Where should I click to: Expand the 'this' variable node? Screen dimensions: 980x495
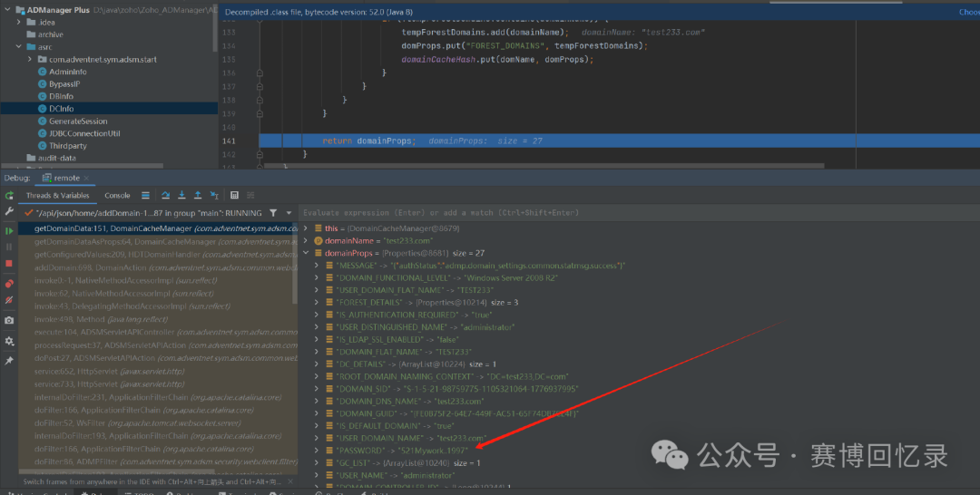click(306, 228)
